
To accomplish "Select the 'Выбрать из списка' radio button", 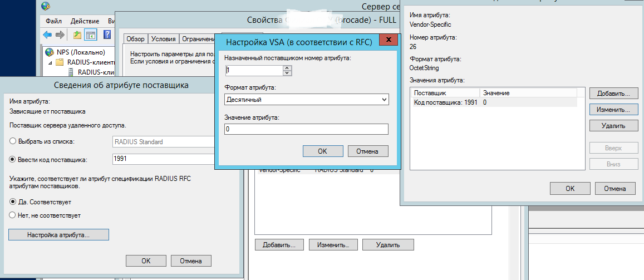I will click(x=13, y=142).
